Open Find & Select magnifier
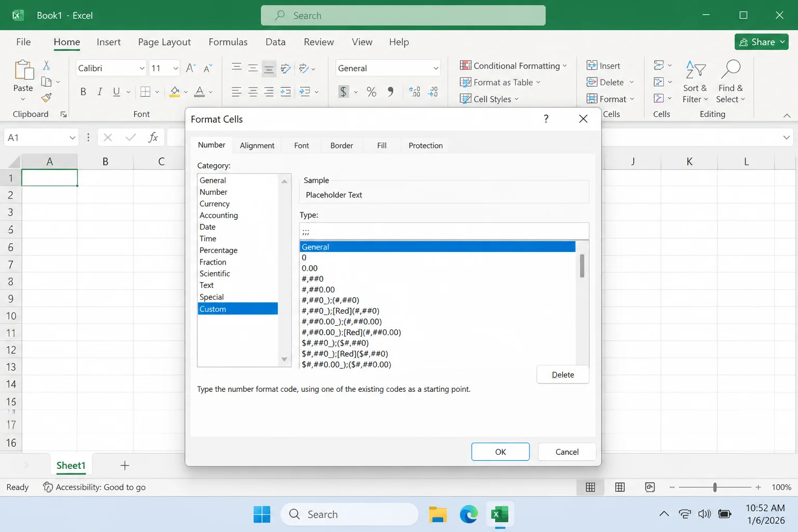Viewport: 798px width, 532px height. coord(730,82)
